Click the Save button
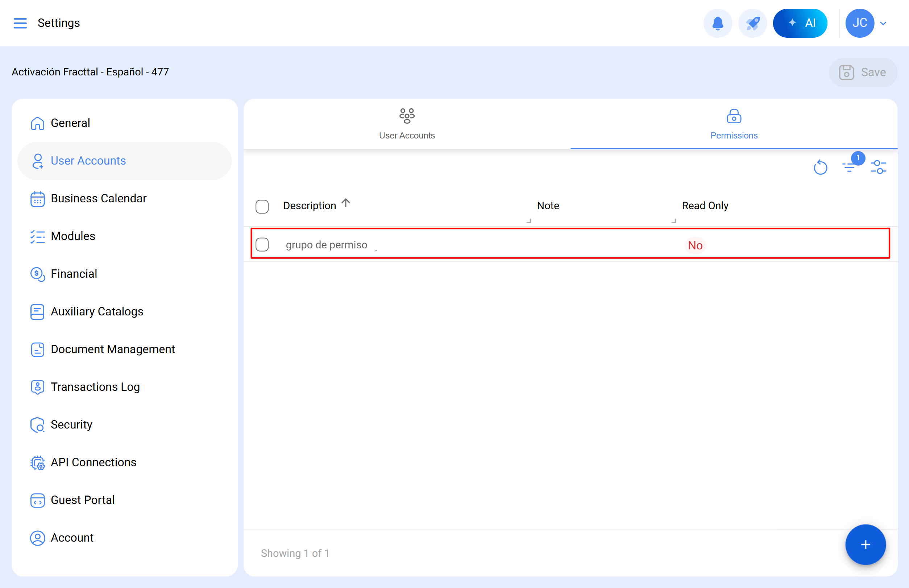The height and width of the screenshot is (588, 909). 862,72
